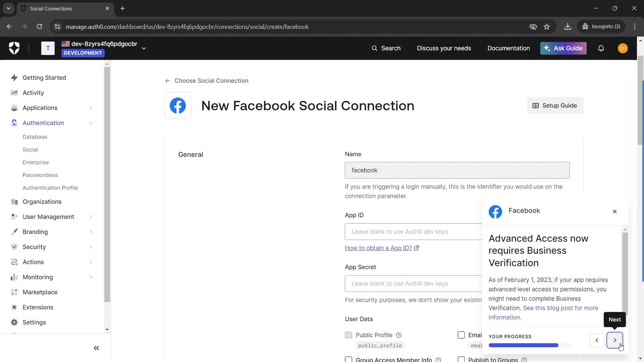Select Passwordless under Authentication

40,175
